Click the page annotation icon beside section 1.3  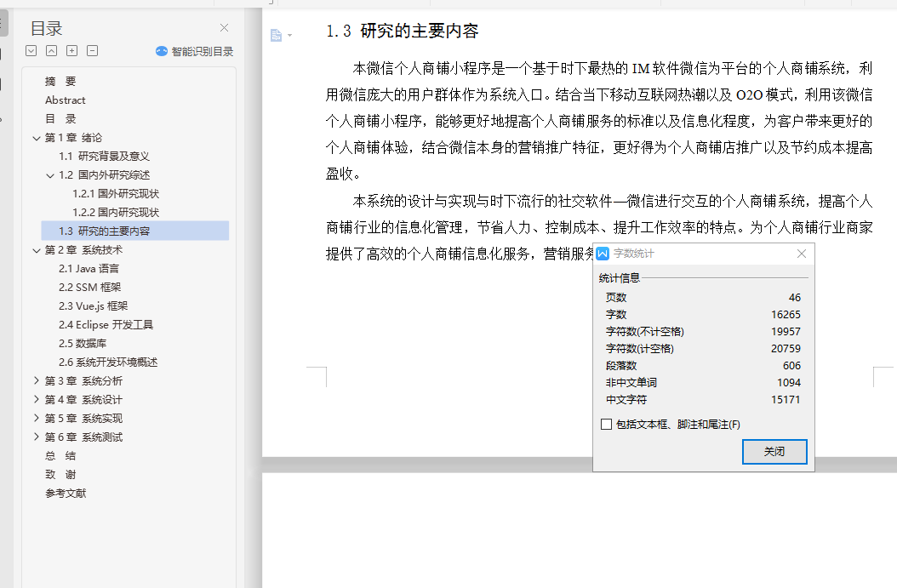(x=277, y=34)
